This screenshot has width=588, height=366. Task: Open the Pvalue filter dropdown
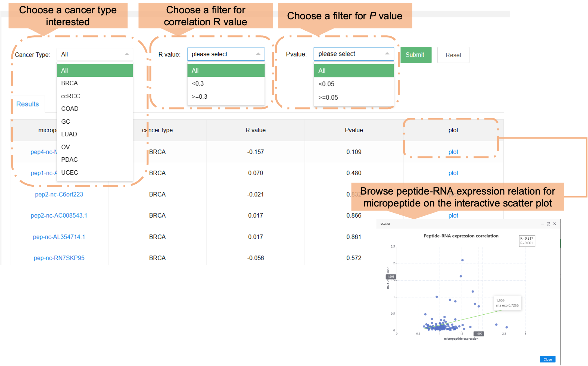pos(353,54)
